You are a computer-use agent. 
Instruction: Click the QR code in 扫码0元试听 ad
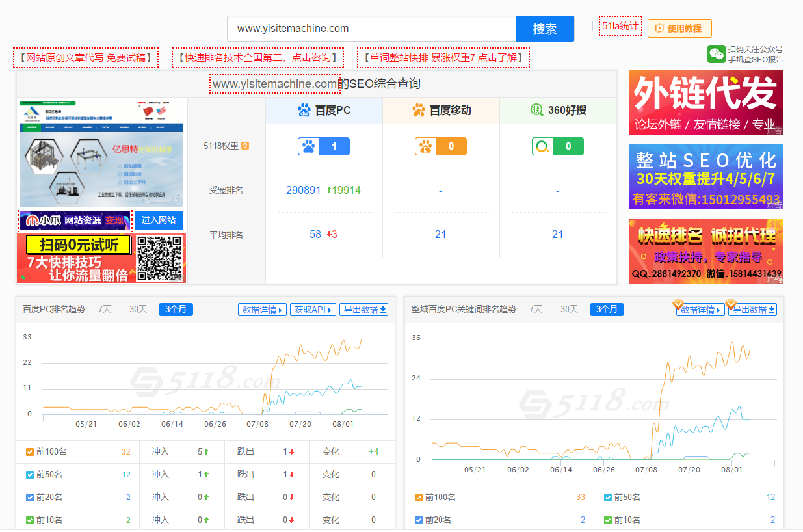click(159, 258)
